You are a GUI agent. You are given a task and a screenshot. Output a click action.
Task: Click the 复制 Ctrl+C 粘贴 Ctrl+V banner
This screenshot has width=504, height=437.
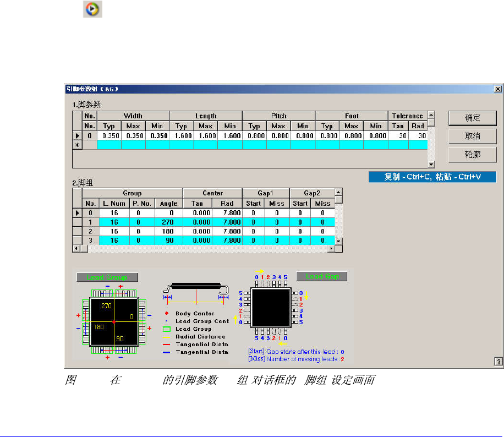tap(432, 177)
